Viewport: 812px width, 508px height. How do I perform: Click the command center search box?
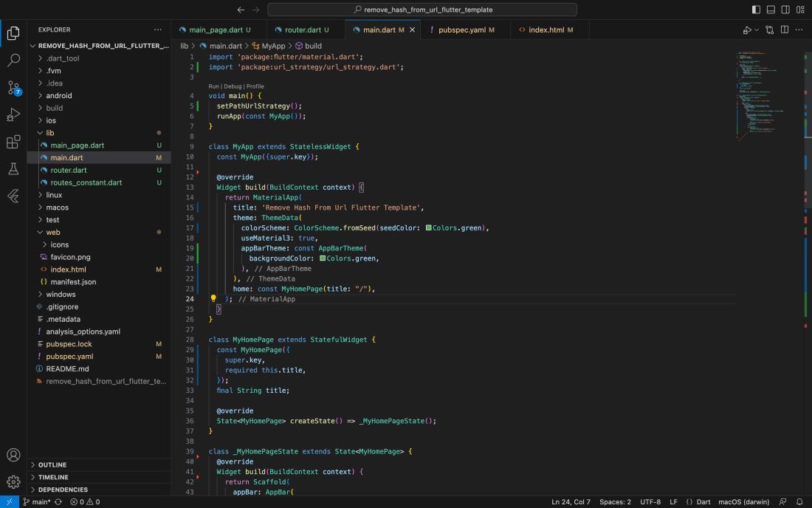point(422,10)
